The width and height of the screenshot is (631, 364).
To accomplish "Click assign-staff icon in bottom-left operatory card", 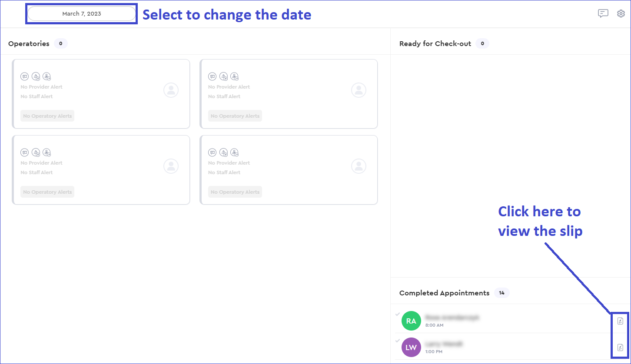I will click(x=47, y=152).
